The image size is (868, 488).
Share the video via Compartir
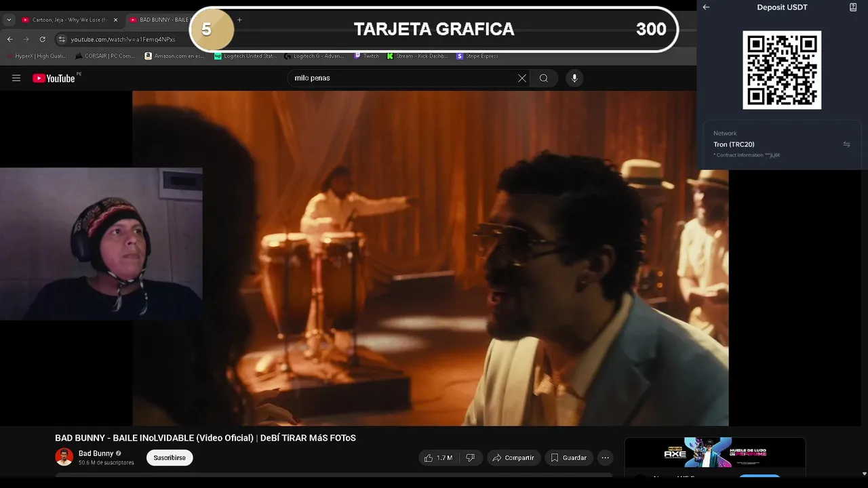(x=513, y=457)
